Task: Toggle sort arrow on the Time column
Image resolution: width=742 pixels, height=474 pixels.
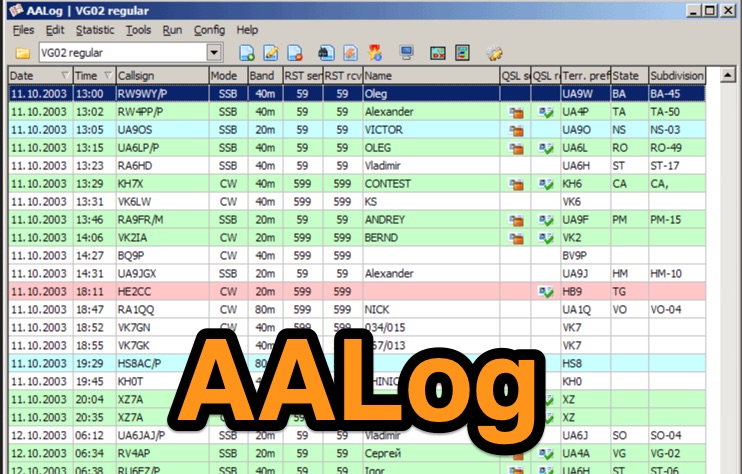Action: pyautogui.click(x=108, y=75)
